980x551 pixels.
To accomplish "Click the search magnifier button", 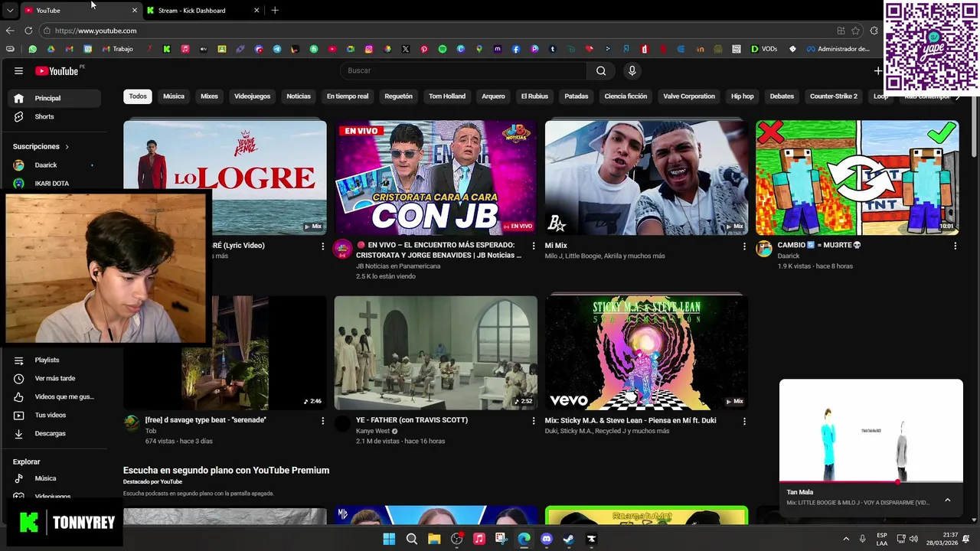I will click(x=601, y=70).
